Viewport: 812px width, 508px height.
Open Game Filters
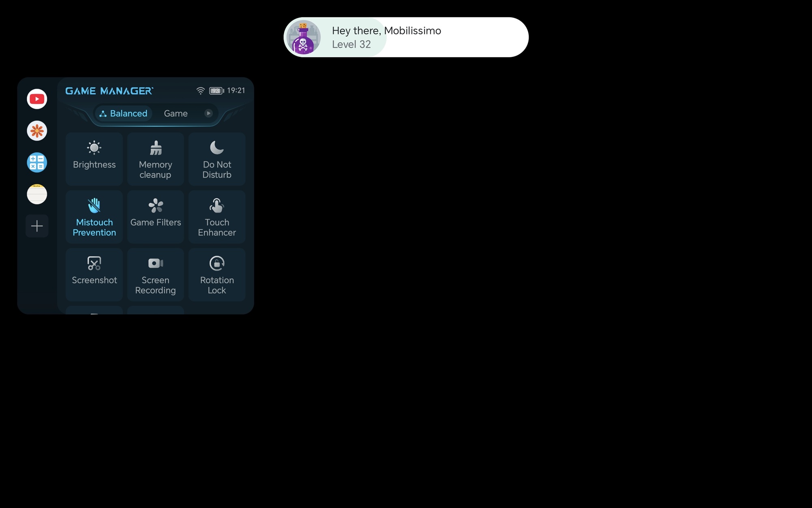point(155,217)
